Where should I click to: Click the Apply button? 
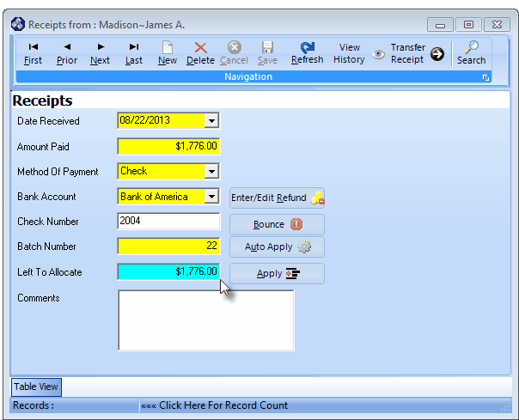[x=277, y=274]
